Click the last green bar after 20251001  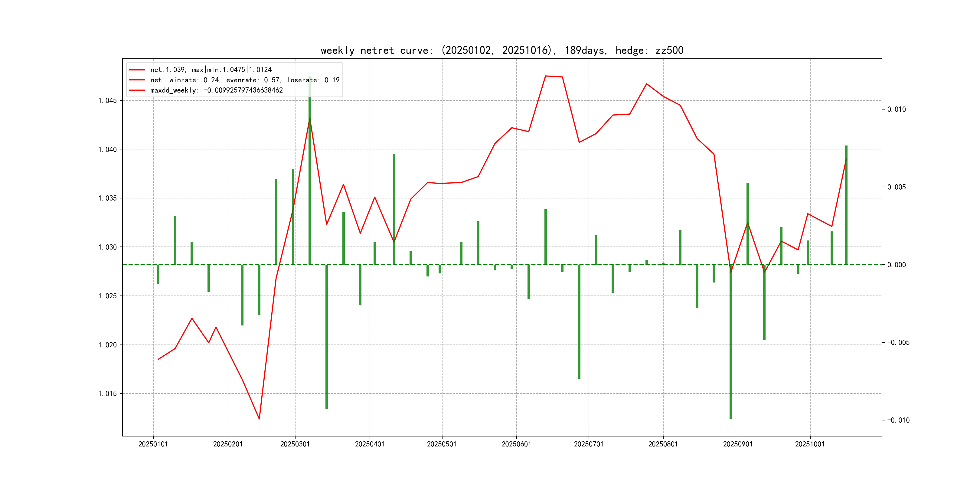pos(846,205)
